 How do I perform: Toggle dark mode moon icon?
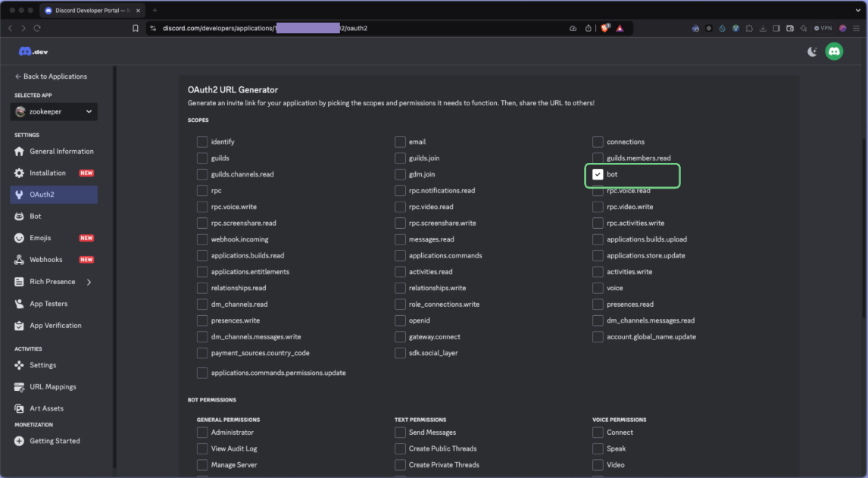(x=812, y=52)
